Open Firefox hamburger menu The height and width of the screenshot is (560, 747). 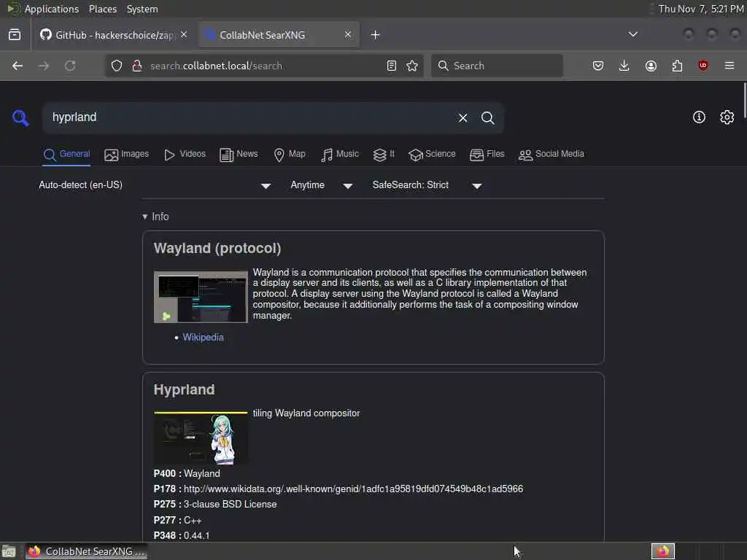click(729, 66)
